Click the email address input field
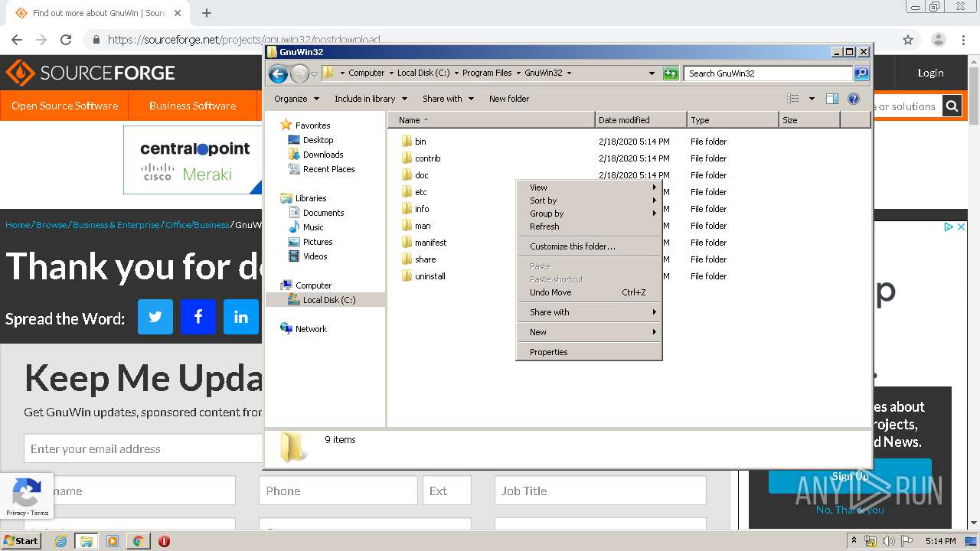This screenshot has width=980, height=551. tap(142, 449)
